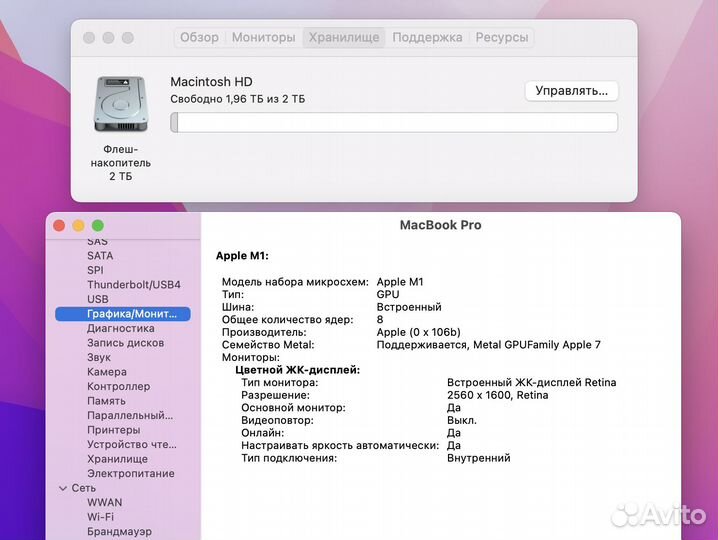This screenshot has width=718, height=540.
Task: Select Контроллер in the sidebar
Action: [119, 387]
